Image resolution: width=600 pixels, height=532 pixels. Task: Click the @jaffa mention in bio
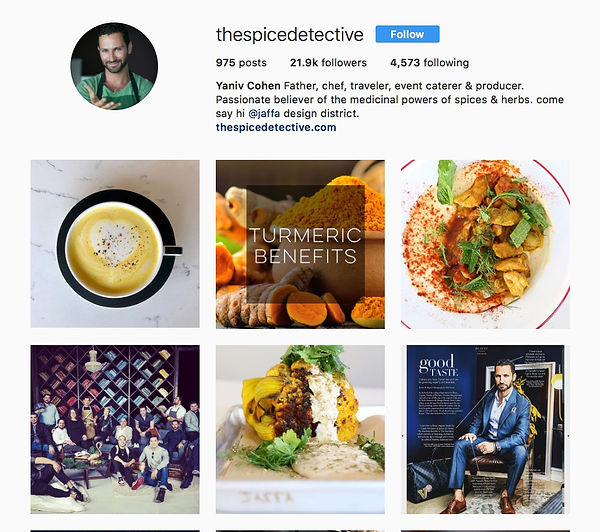pyautogui.click(x=264, y=113)
